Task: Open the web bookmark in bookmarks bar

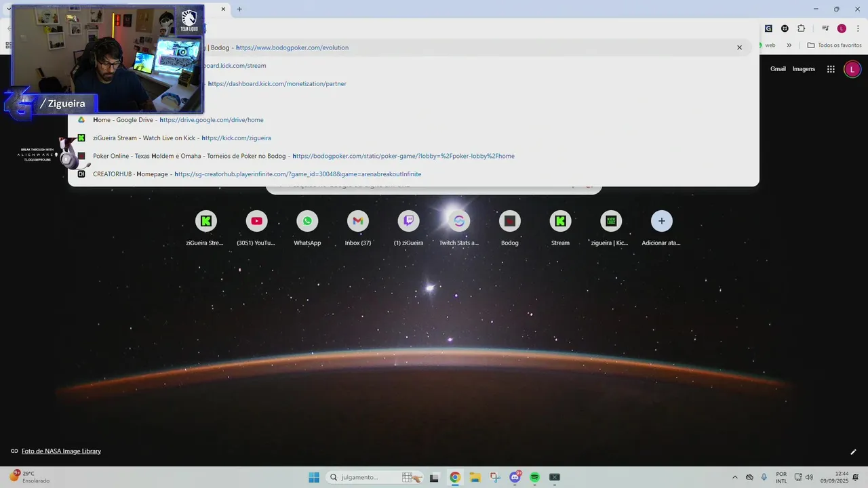Action: click(x=768, y=45)
